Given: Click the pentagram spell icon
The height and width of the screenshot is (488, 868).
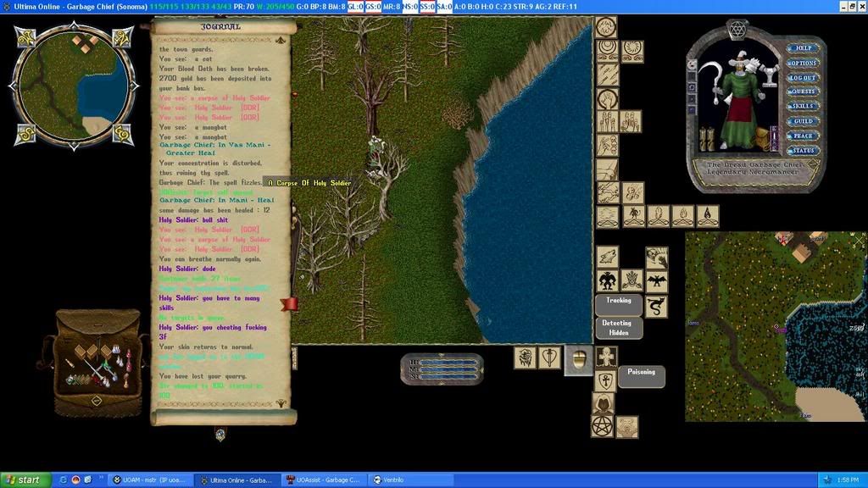Looking at the screenshot, I should 603,427.
